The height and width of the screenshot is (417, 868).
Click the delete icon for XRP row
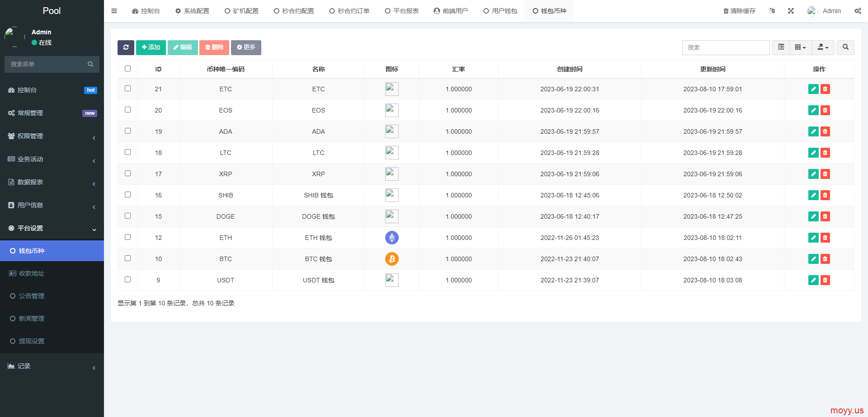825,174
